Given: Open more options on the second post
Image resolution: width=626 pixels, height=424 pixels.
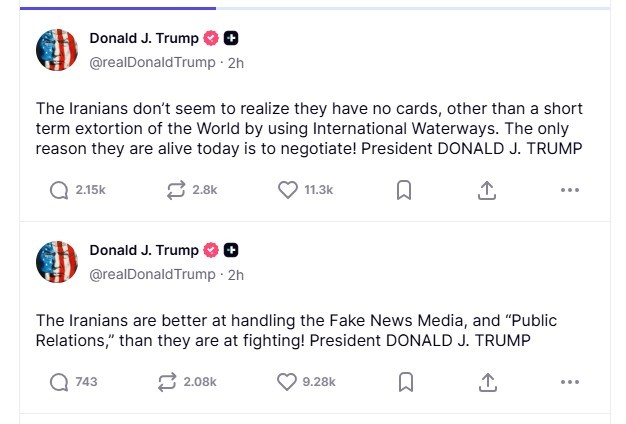Looking at the screenshot, I should coord(570,381).
